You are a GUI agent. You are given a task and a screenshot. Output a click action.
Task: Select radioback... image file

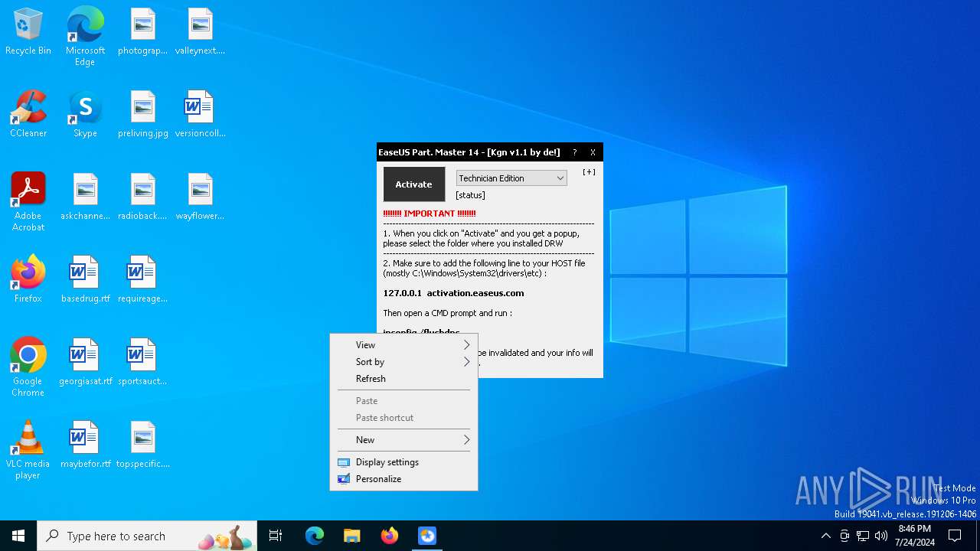pyautogui.click(x=142, y=197)
